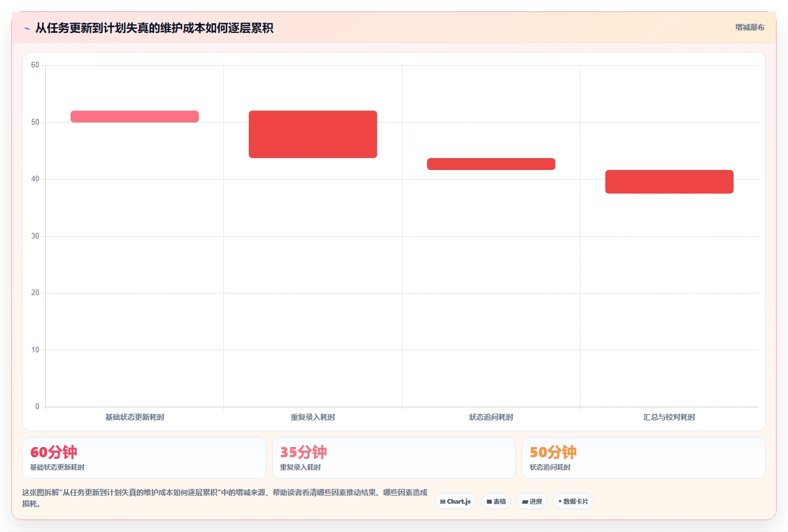788x532 pixels.
Task: Click the x-axis label 基础状态更新耗时
Action: pyautogui.click(x=134, y=417)
